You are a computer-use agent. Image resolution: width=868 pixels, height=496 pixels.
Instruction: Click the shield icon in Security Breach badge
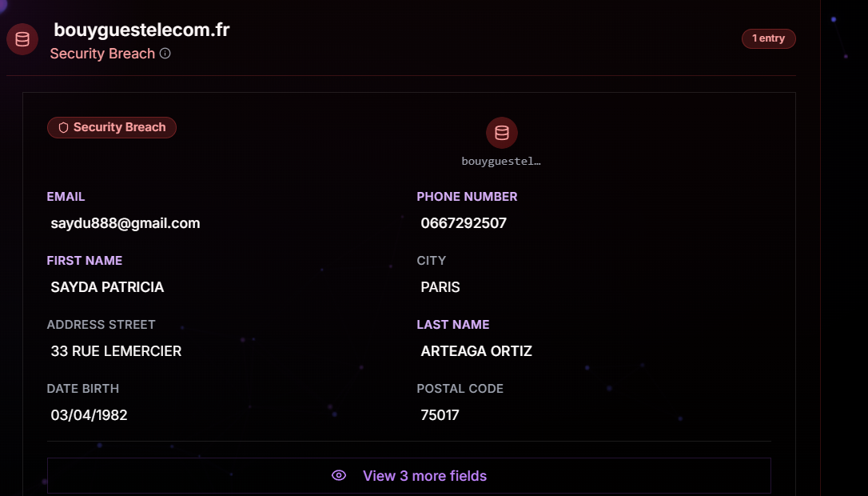click(63, 127)
